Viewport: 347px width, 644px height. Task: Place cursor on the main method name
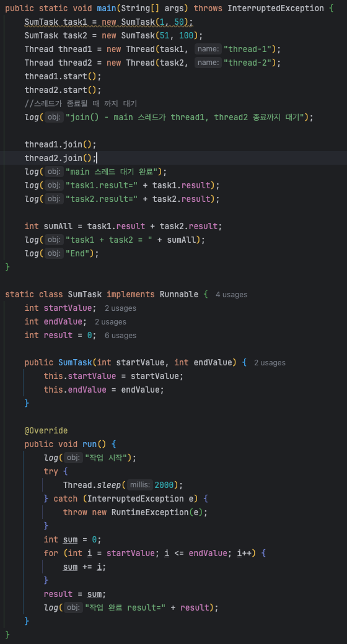click(107, 8)
